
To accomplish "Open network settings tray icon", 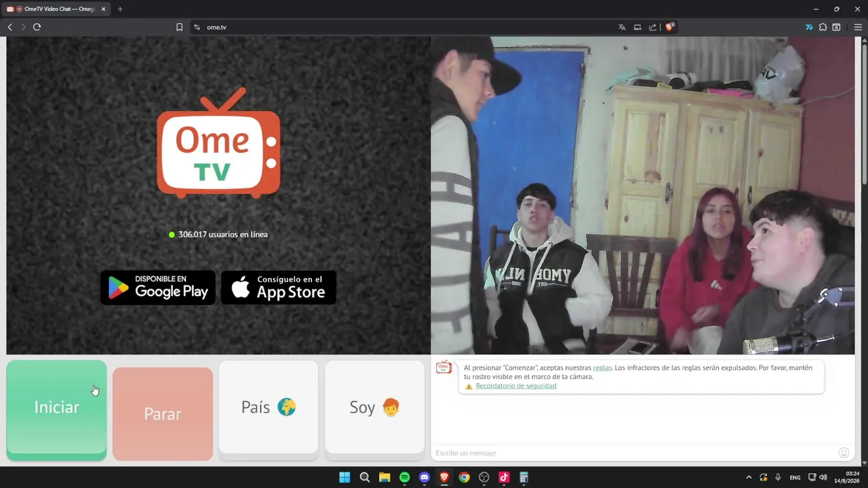I will click(812, 477).
